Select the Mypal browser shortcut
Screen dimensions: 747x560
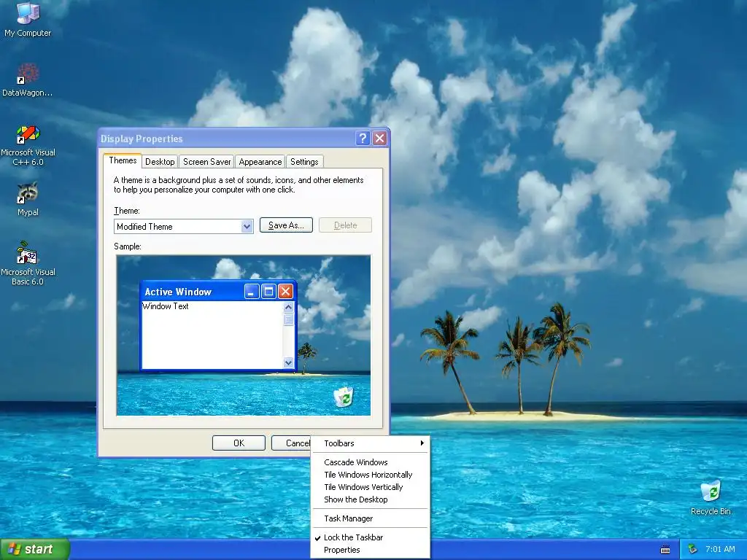[28, 199]
